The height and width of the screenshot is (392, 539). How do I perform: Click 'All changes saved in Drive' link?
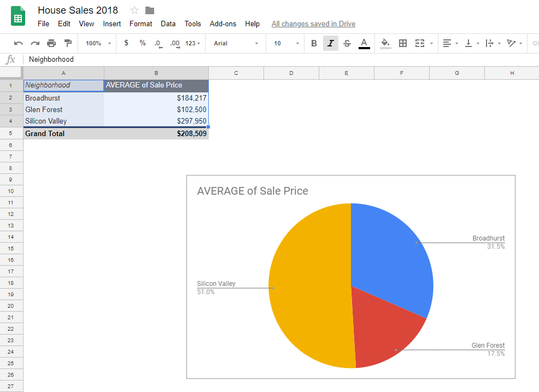click(313, 24)
